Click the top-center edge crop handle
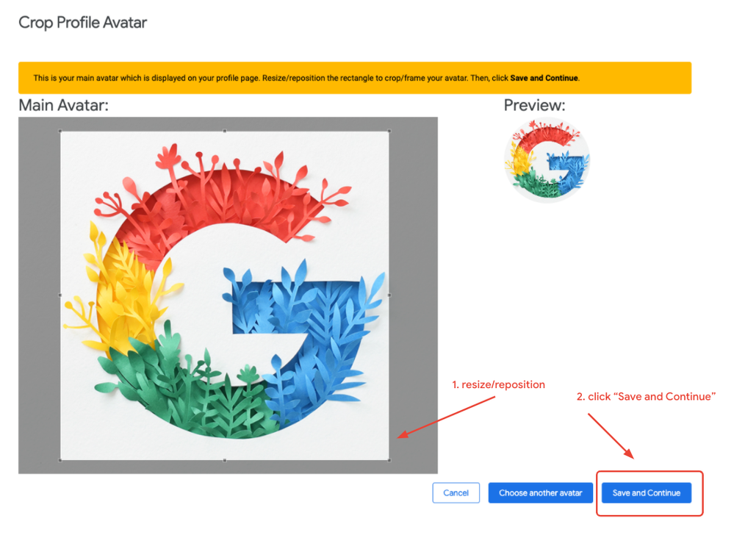This screenshot has width=734, height=560. [x=225, y=131]
